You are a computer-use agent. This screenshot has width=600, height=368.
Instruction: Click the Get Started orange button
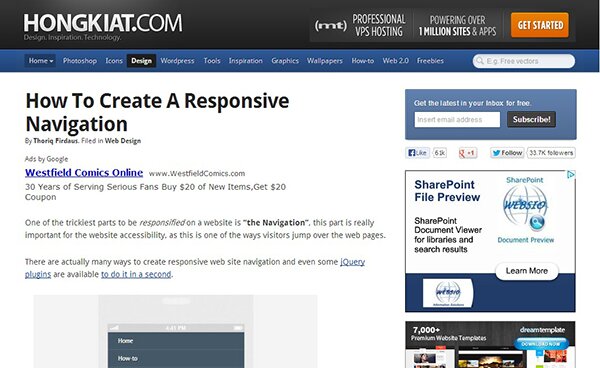tap(540, 25)
